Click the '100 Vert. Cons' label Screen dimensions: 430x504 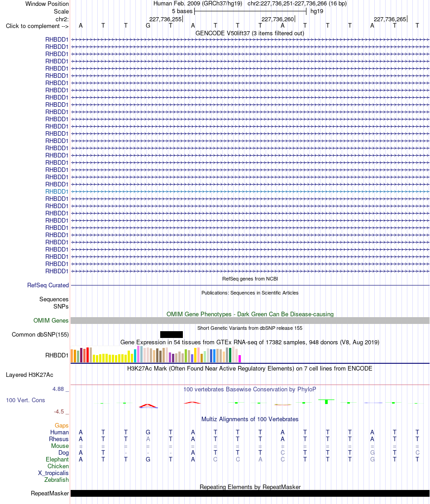point(25,400)
